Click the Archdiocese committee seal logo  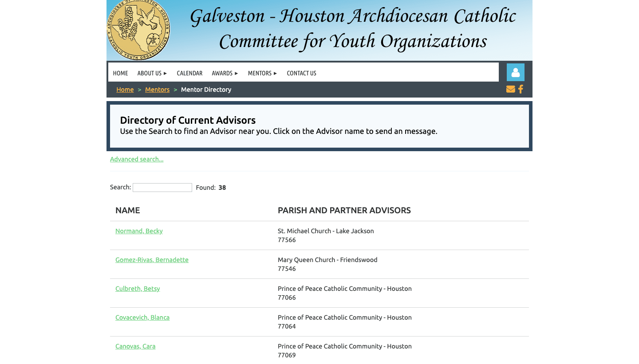coord(138,30)
